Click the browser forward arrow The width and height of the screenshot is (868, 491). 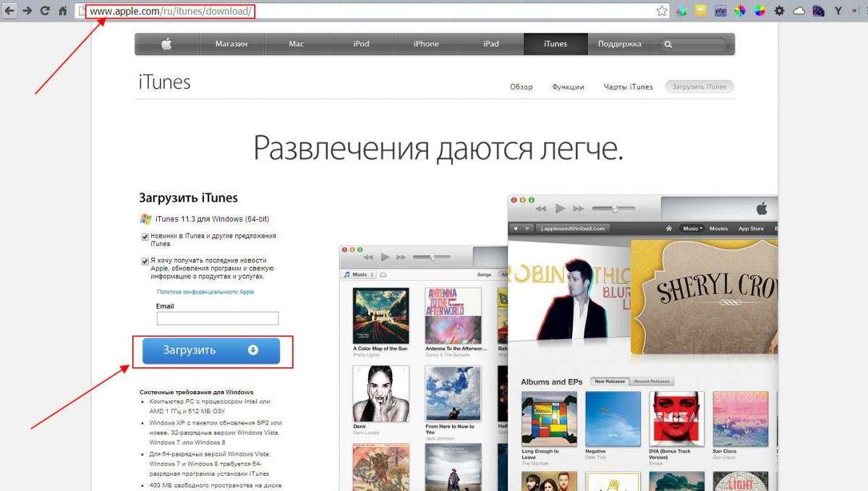point(27,11)
